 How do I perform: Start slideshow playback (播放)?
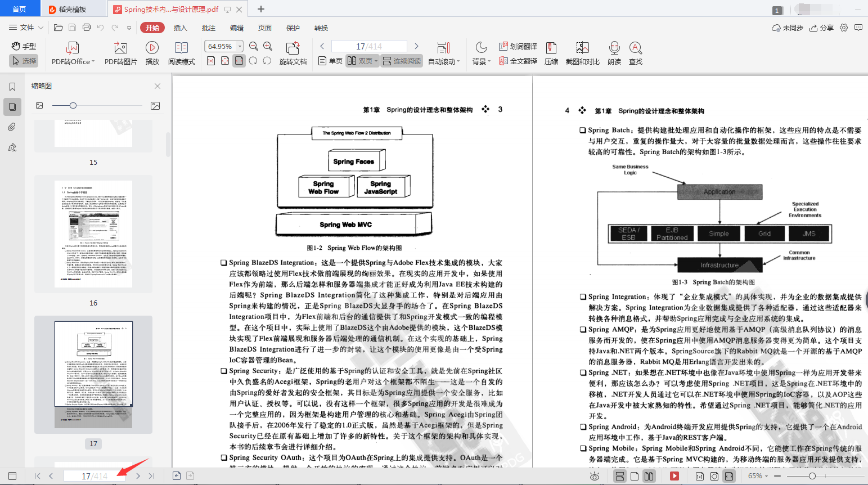tap(152, 54)
